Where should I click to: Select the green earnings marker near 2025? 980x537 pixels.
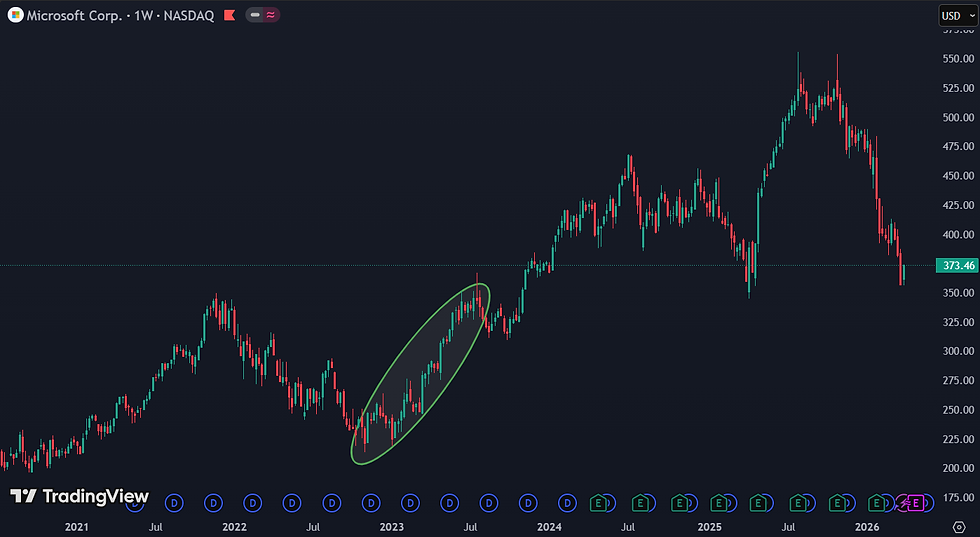719,503
